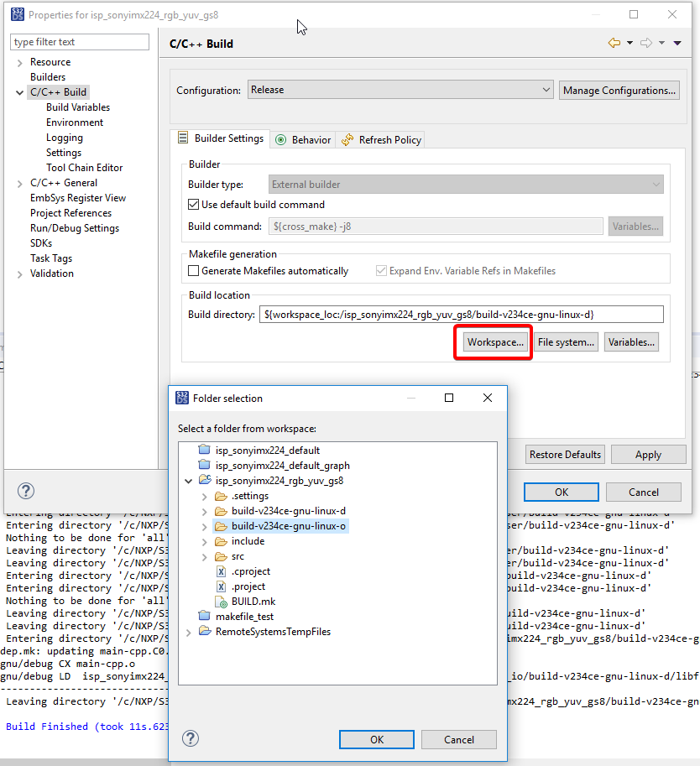Click the BUILD.mk makefile icon

coord(222,602)
